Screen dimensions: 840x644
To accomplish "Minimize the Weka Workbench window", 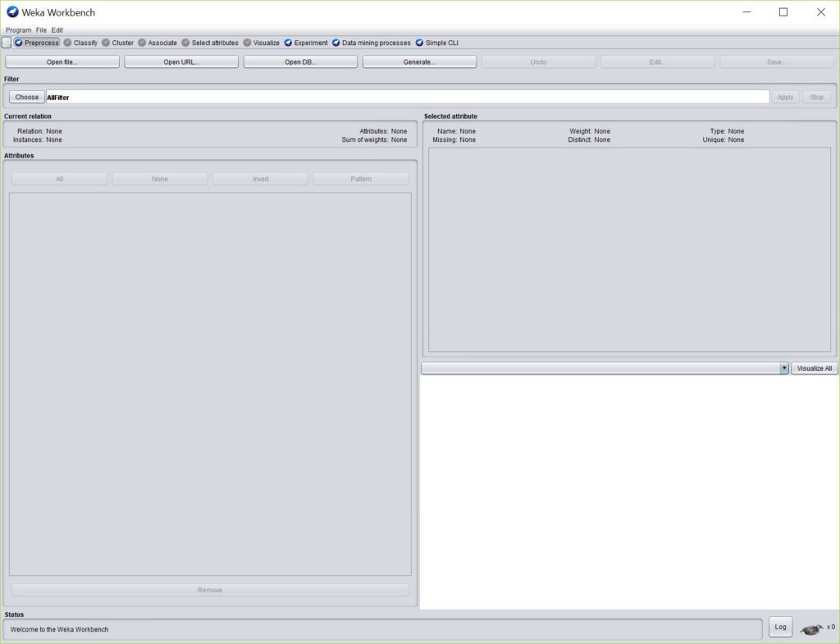I will pos(746,11).
